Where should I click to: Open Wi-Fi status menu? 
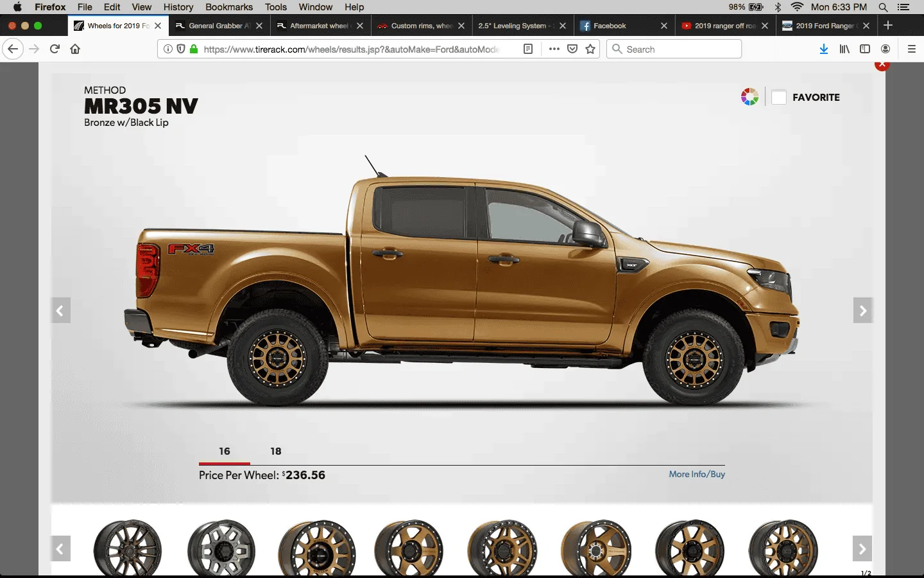coord(797,7)
